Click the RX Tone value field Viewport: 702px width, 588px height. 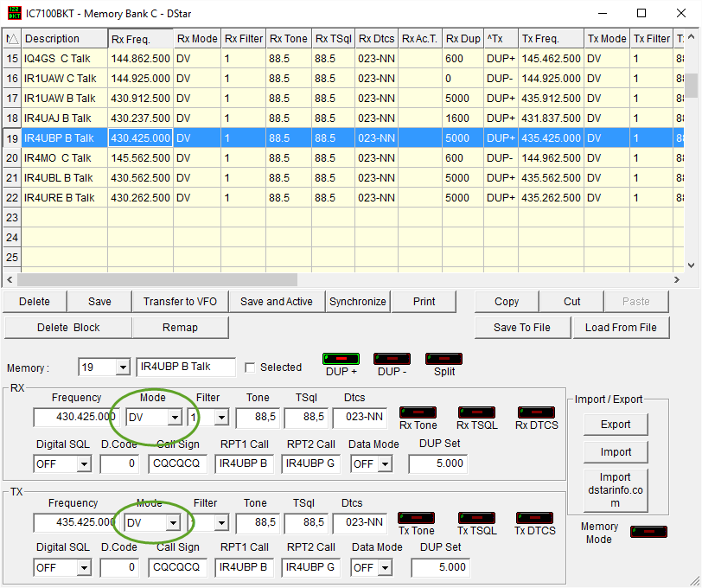point(258,418)
